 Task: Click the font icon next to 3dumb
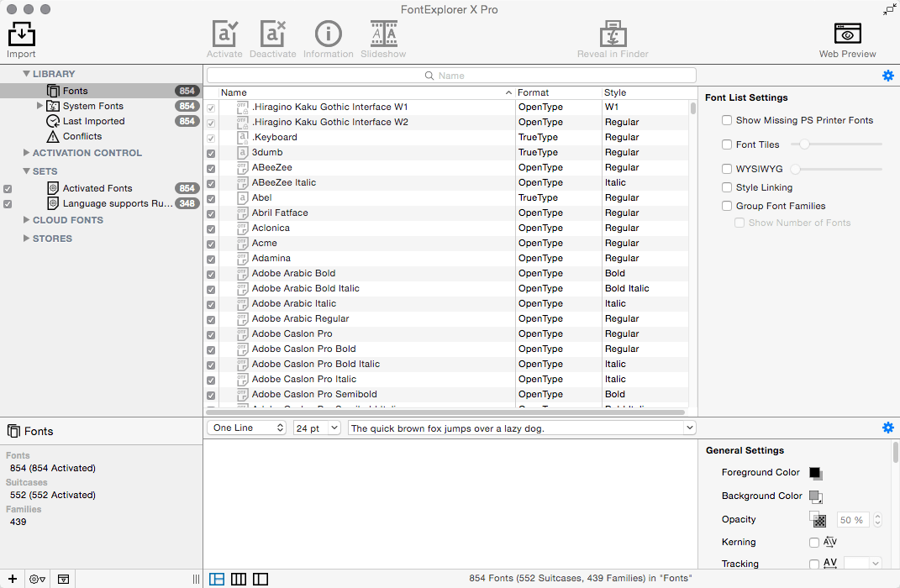[x=243, y=152]
